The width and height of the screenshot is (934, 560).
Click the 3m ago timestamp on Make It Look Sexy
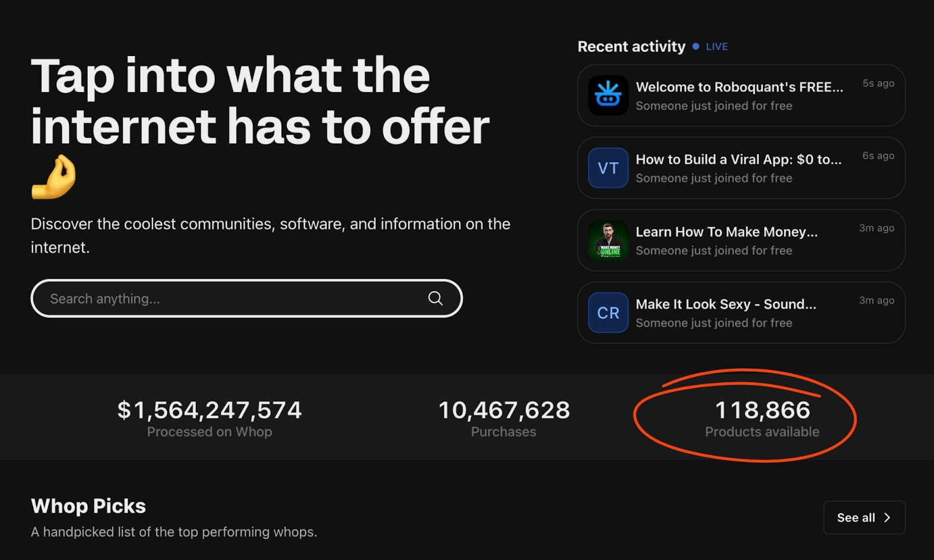point(877,300)
